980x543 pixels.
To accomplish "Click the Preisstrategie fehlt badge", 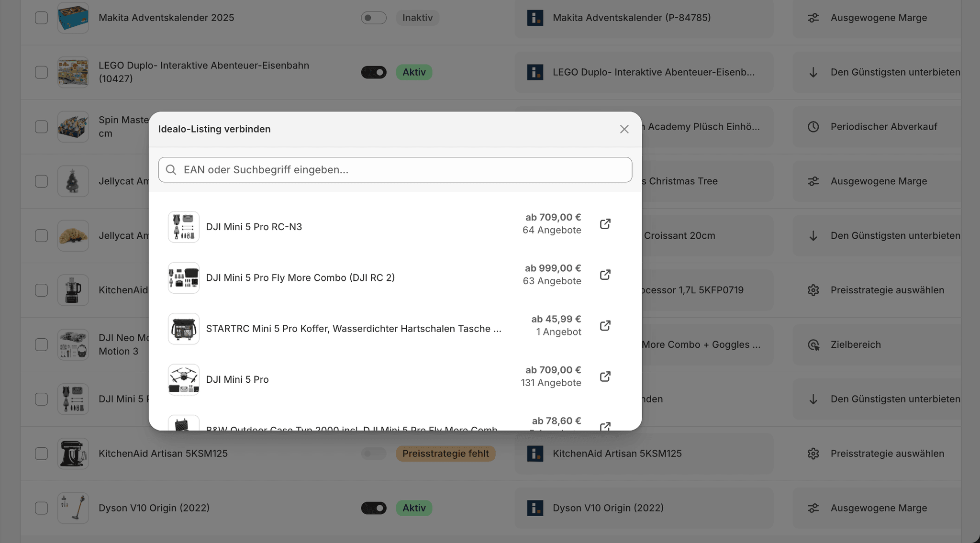I will tap(445, 454).
